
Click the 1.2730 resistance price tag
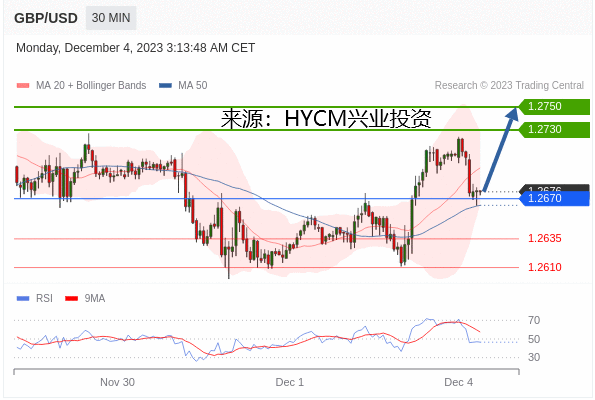(x=554, y=129)
